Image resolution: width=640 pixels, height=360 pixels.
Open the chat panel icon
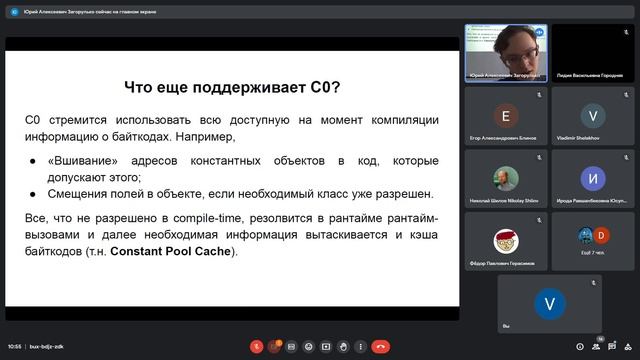click(612, 347)
